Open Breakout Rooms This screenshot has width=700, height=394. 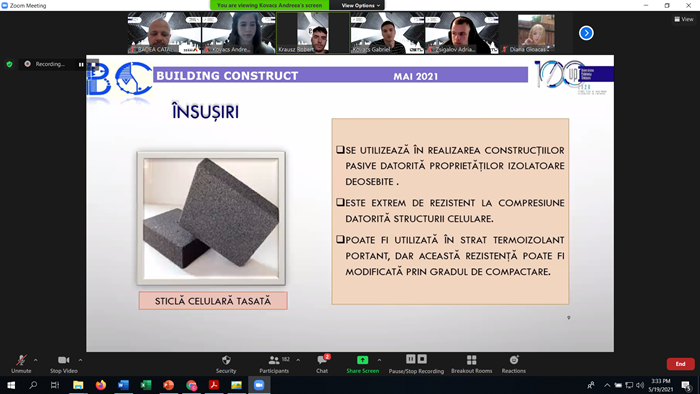471,364
